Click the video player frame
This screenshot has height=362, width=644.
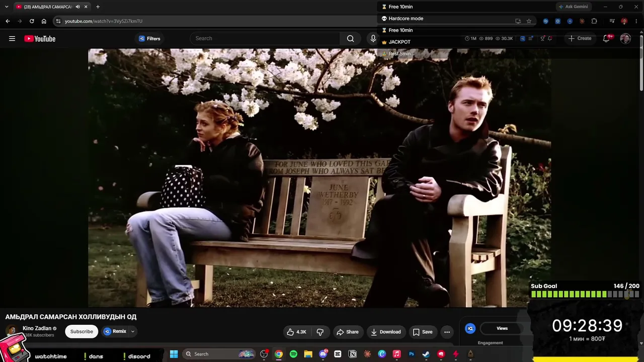pyautogui.click(x=319, y=177)
